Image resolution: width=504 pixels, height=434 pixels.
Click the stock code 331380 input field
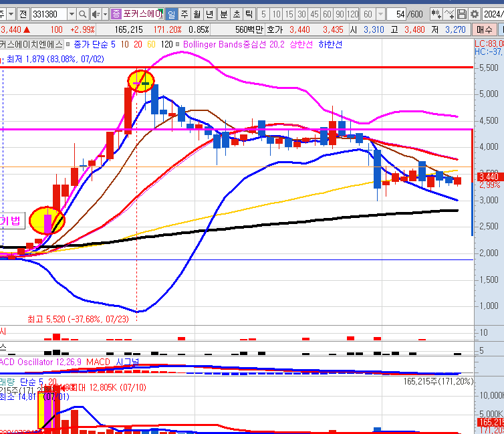[49, 14]
